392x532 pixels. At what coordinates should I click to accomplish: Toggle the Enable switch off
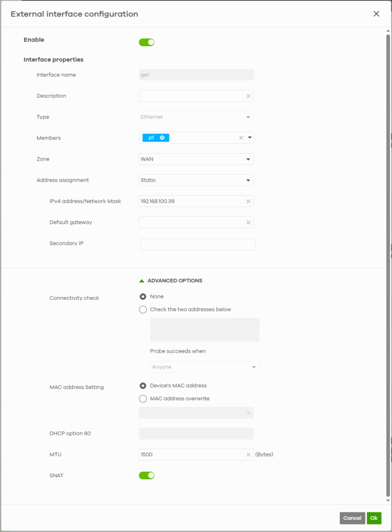pyautogui.click(x=147, y=43)
